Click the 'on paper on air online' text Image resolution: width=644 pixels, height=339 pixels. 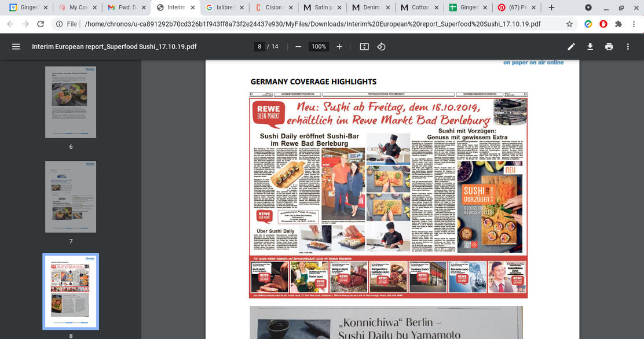tap(533, 62)
